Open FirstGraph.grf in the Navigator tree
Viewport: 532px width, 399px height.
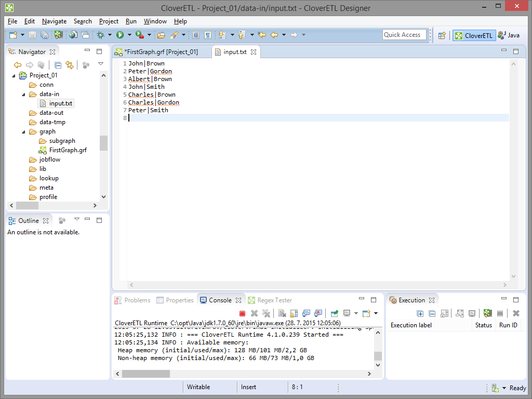pyautogui.click(x=68, y=150)
